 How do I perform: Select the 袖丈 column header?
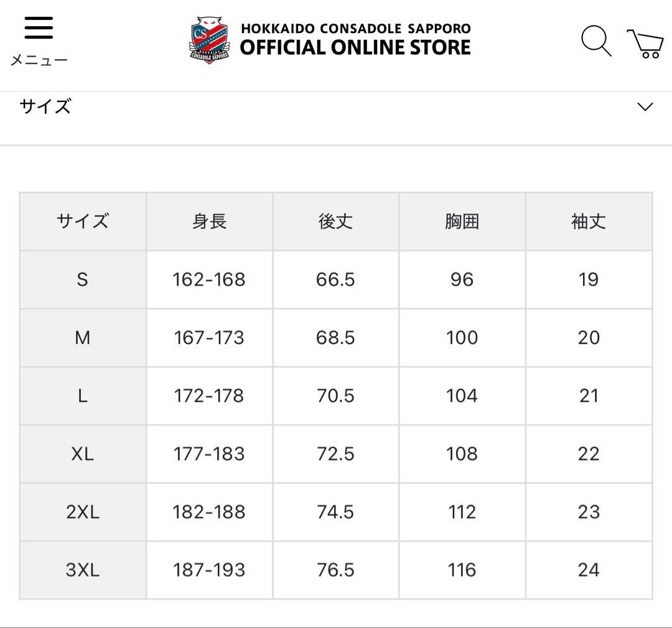pyautogui.click(x=589, y=222)
